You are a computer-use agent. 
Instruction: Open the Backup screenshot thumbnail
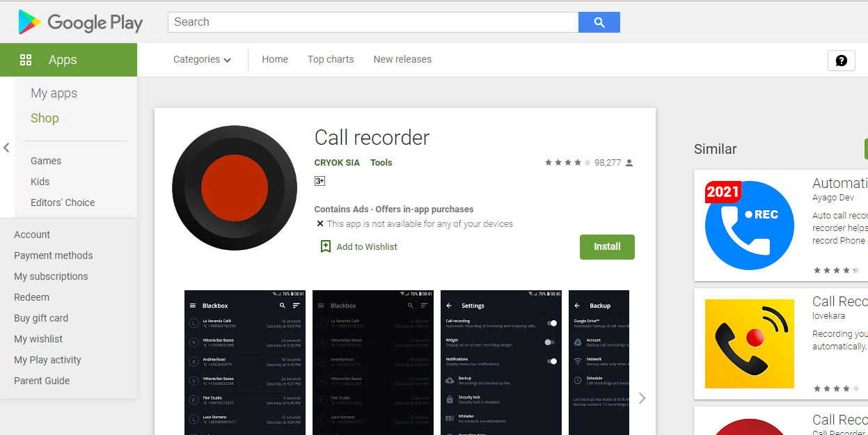point(599,363)
